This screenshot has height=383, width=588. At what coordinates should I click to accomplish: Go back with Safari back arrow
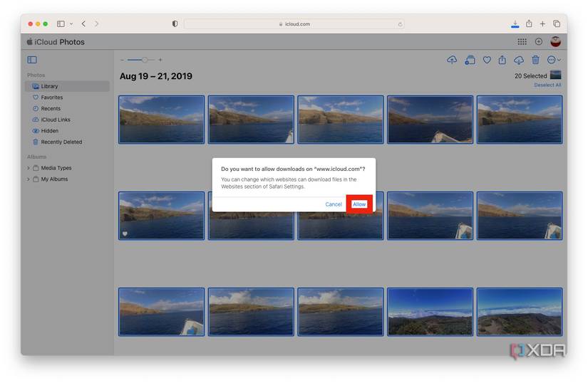point(83,23)
